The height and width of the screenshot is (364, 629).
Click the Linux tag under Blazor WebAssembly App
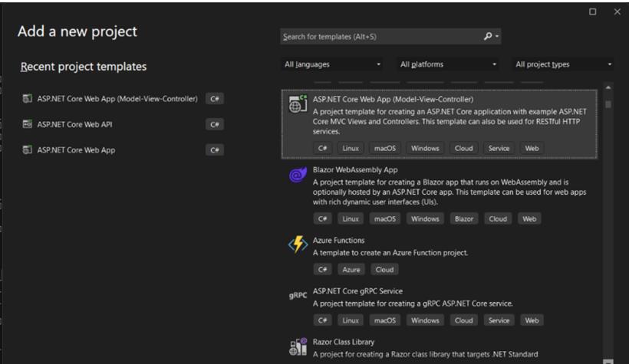point(351,219)
